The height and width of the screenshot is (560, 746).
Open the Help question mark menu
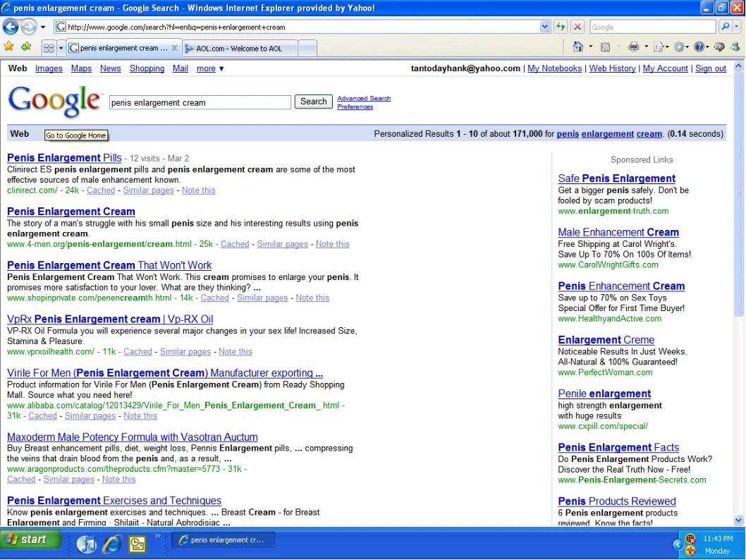click(x=701, y=47)
